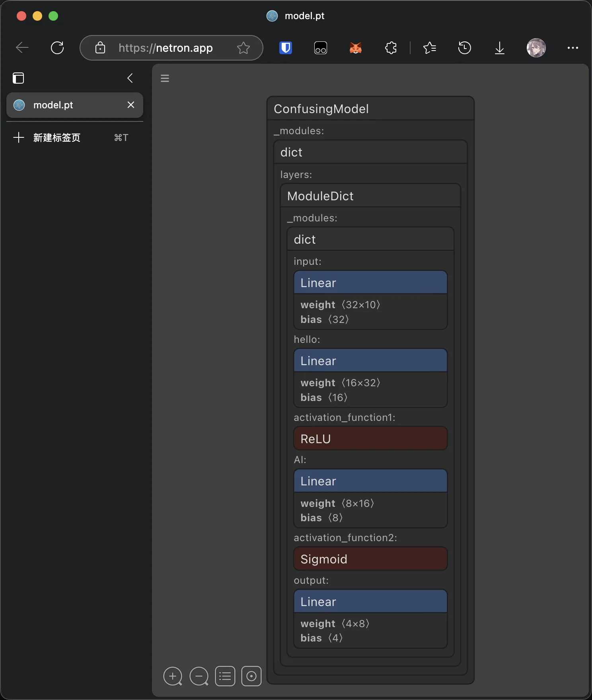This screenshot has width=592, height=700.
Task: Open the MetaMask fox extension
Action: (x=355, y=48)
